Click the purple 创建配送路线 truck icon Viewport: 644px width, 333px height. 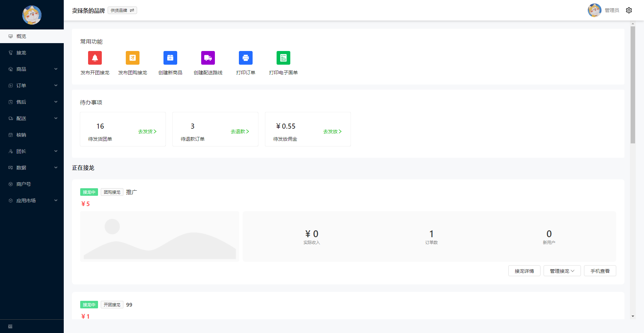(208, 58)
